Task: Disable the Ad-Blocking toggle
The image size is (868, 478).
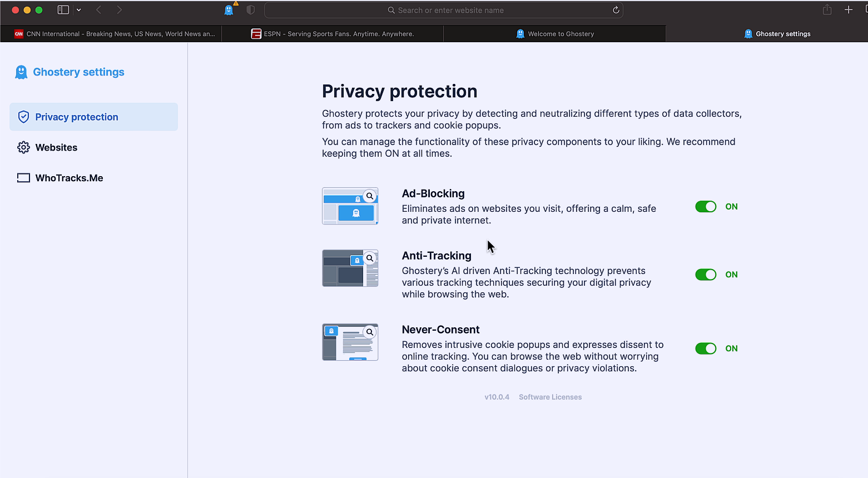Action: [705, 206]
